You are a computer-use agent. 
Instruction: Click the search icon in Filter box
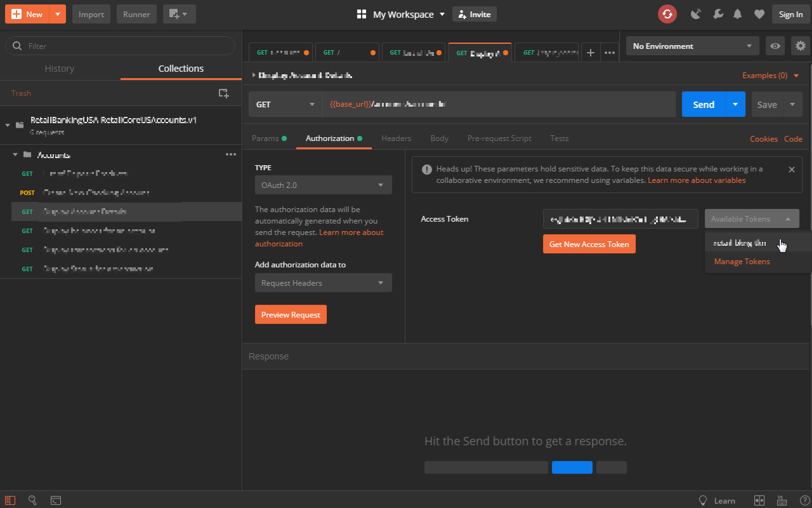pos(17,46)
